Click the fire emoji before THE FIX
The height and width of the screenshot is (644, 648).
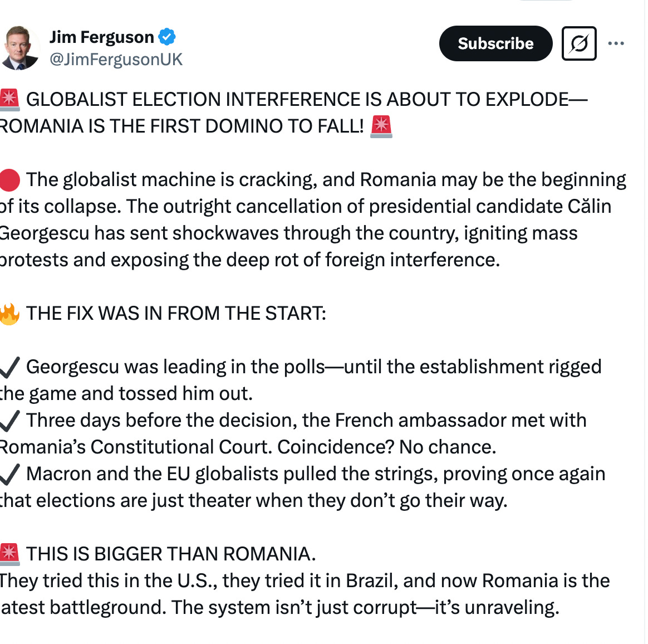[9, 314]
